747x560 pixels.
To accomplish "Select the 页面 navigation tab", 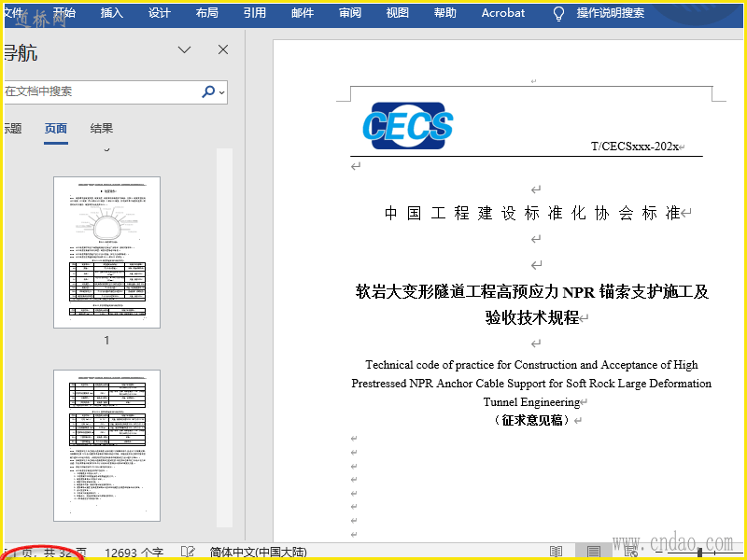I will coord(56,128).
